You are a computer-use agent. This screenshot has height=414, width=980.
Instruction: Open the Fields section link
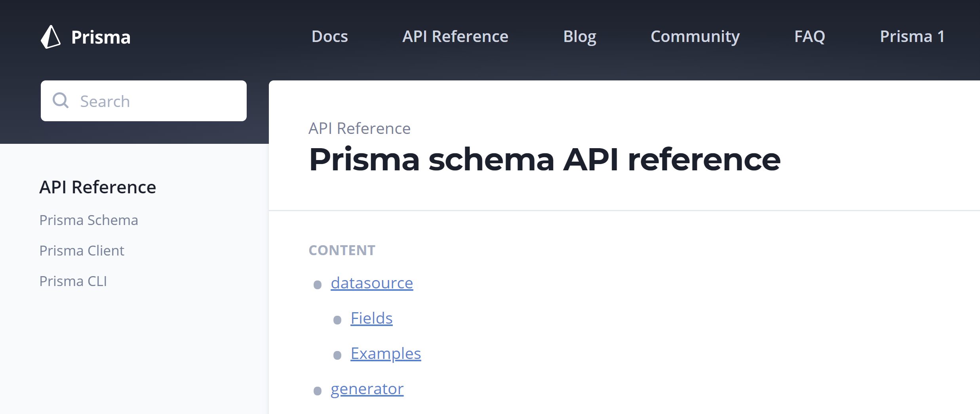pyautogui.click(x=371, y=318)
